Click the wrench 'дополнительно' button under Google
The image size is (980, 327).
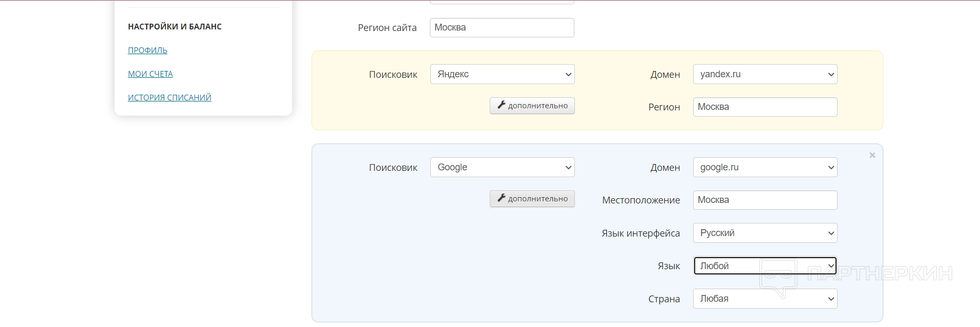point(532,199)
